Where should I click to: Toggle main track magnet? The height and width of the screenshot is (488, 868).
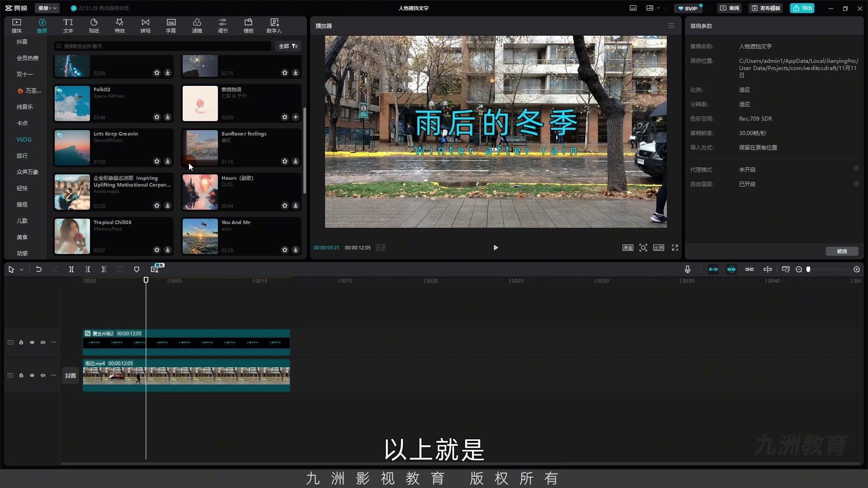(x=713, y=269)
